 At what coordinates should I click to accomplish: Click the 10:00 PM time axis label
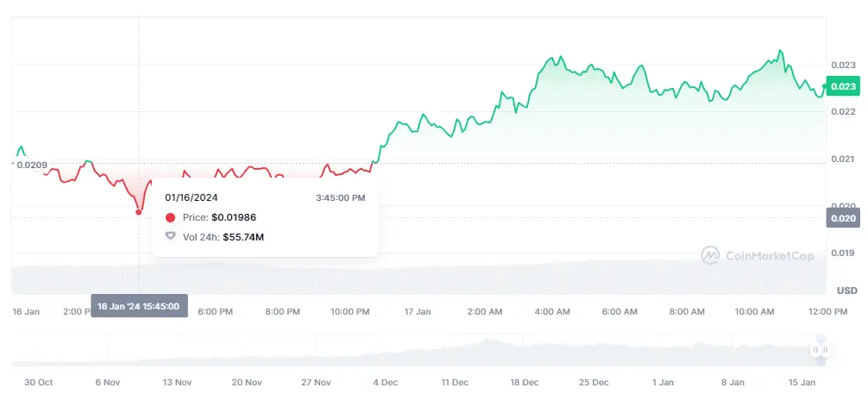[x=350, y=311]
